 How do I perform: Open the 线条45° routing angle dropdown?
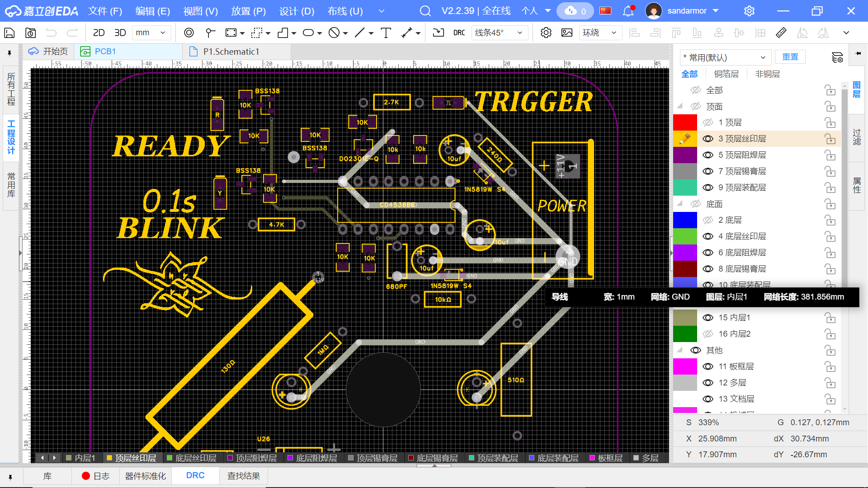[499, 33]
